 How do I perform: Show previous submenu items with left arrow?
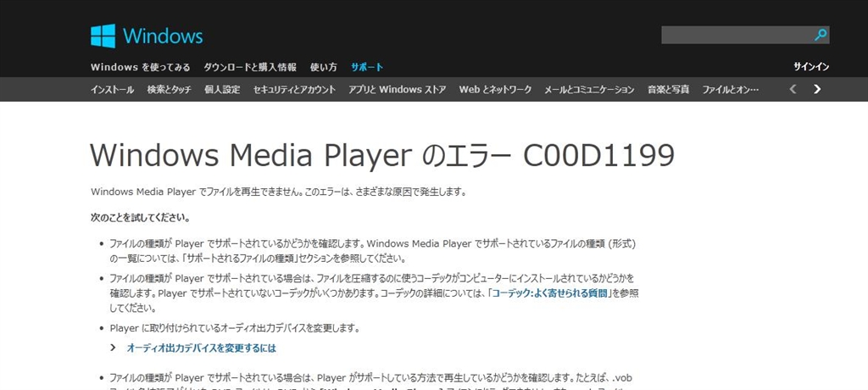pyautogui.click(x=793, y=89)
